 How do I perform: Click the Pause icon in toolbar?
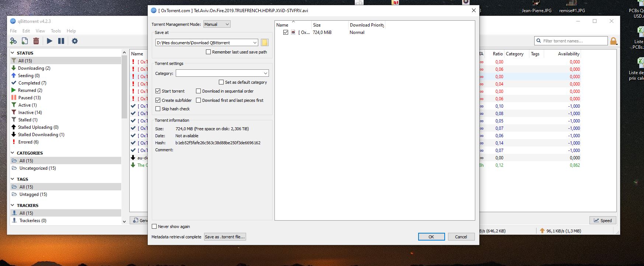pos(61,41)
